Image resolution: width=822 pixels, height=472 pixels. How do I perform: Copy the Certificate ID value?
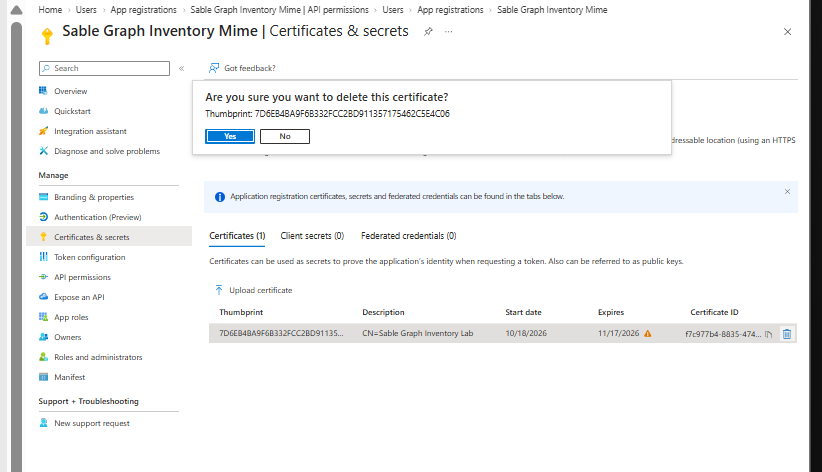769,334
